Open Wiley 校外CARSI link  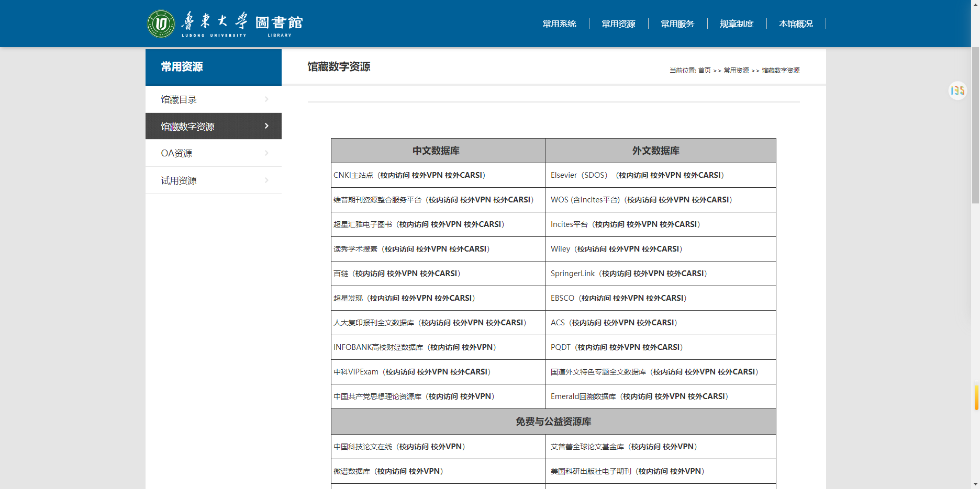pyautogui.click(x=661, y=249)
